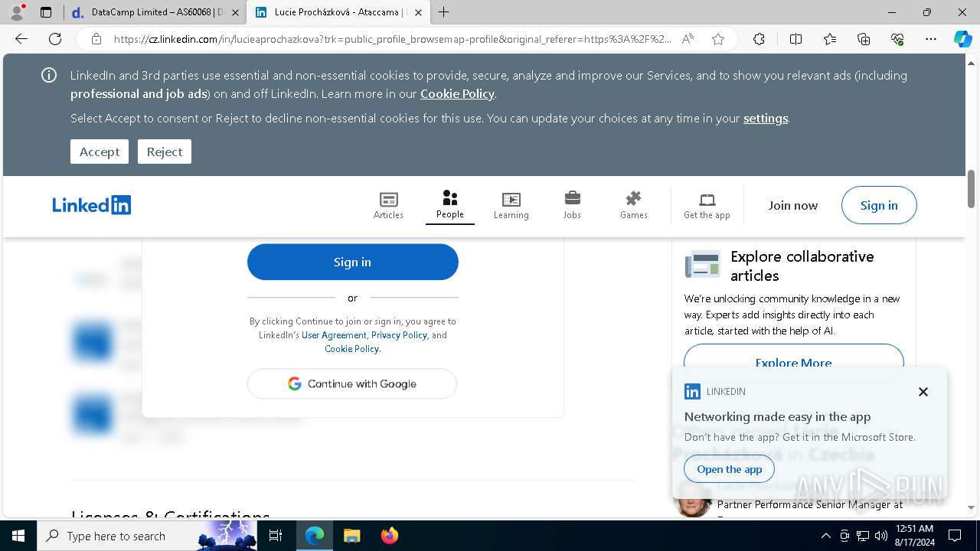Reject non-essential cookies
This screenshot has width=980, height=551.
(x=165, y=152)
